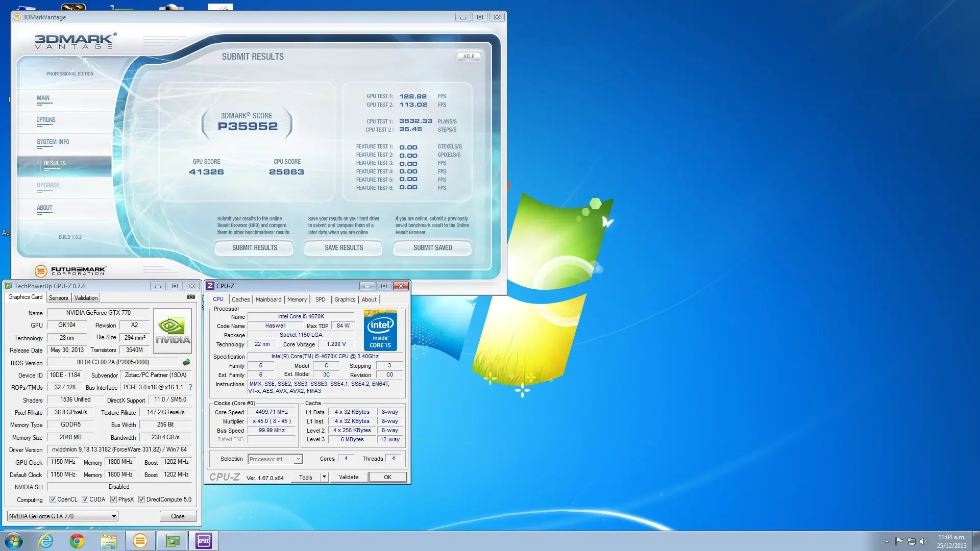Click the NVIDIA logo in GPU-Z

coord(173,331)
